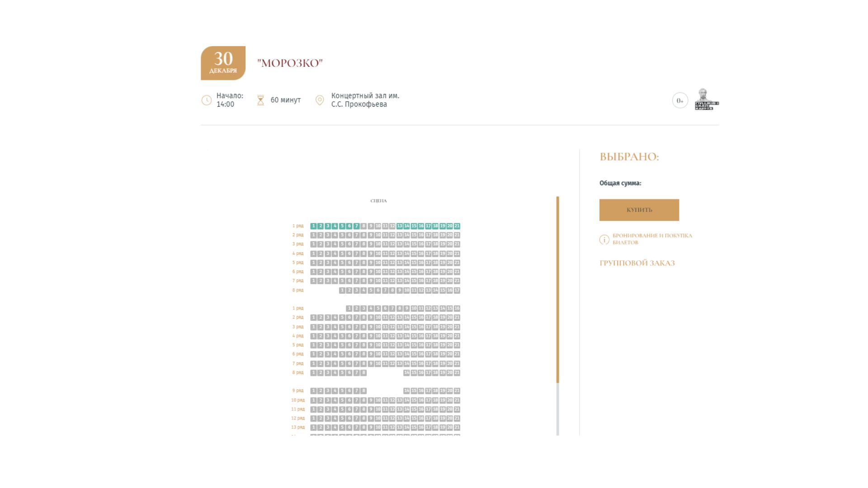Select available seat 21 in first row
Viewport: 868px width, 488px height.
tap(457, 226)
